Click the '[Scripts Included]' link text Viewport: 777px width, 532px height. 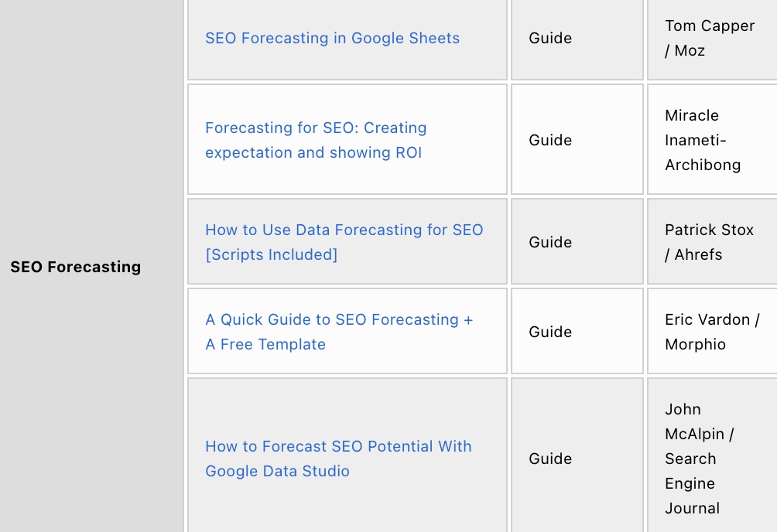pyautogui.click(x=271, y=254)
